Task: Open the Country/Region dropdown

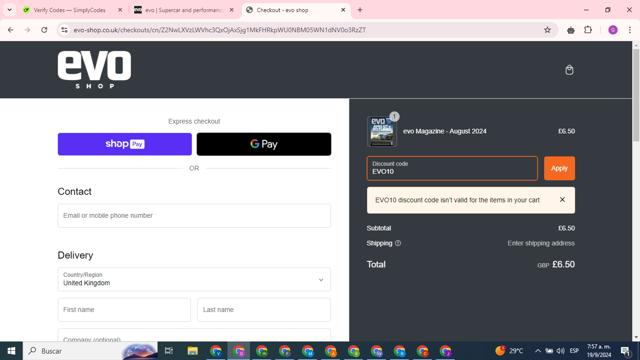Action: click(x=194, y=279)
